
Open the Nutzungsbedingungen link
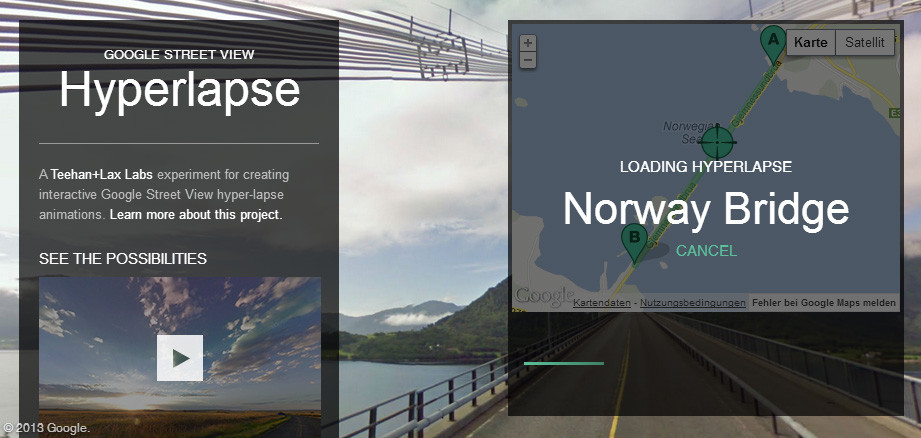point(693,303)
